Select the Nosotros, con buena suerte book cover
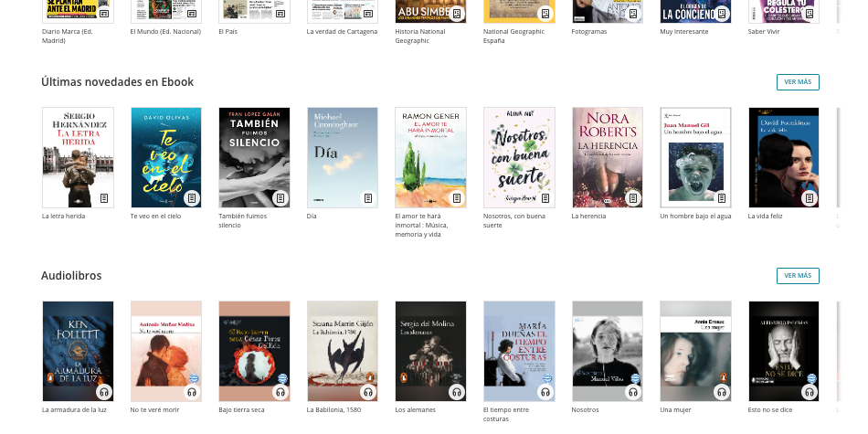The width and height of the screenshot is (868, 434). click(x=519, y=158)
